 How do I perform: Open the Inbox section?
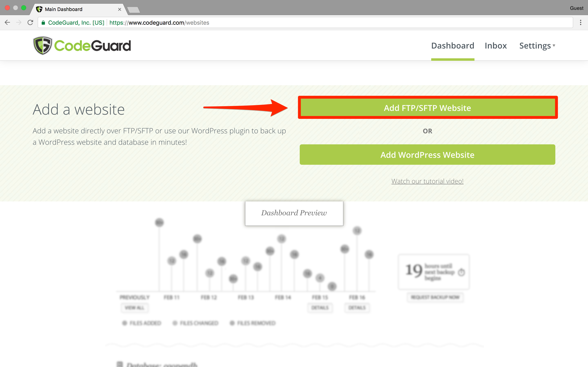click(x=496, y=46)
